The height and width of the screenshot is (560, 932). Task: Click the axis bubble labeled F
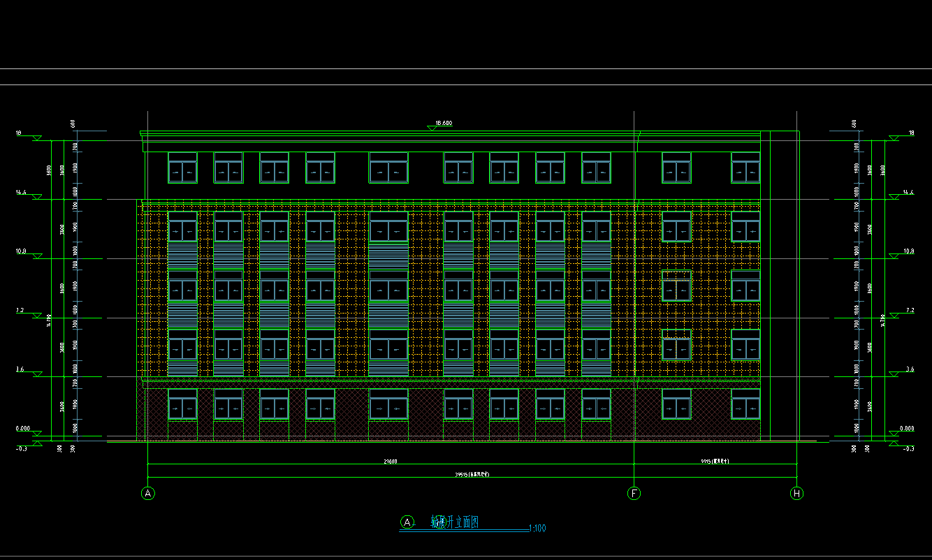click(634, 494)
